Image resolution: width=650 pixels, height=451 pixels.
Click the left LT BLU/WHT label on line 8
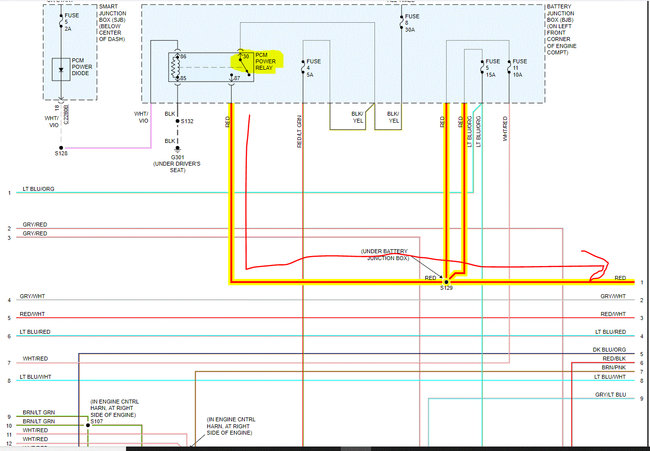tap(35, 377)
